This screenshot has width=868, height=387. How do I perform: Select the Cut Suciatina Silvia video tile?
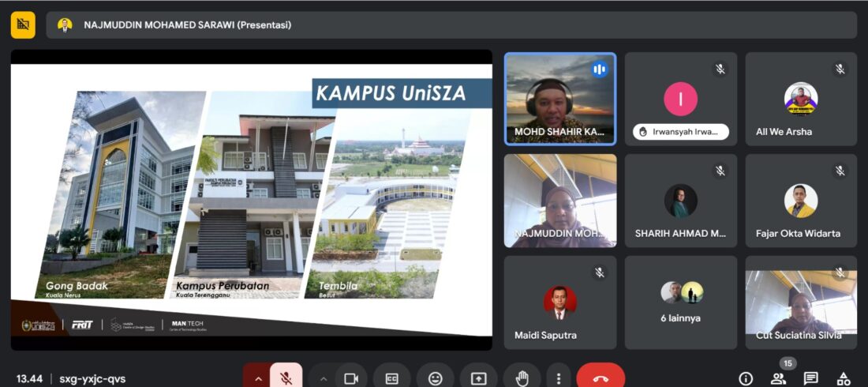pyautogui.click(x=801, y=302)
